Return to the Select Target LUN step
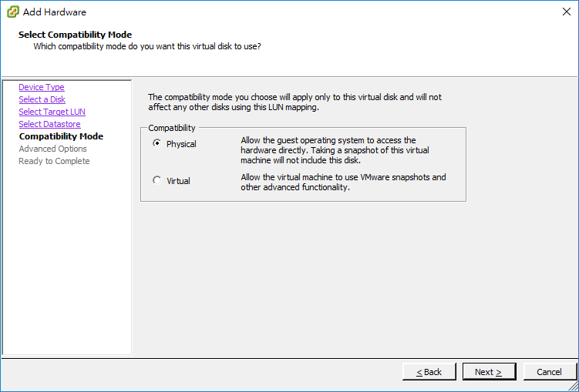579x392 pixels. (52, 112)
